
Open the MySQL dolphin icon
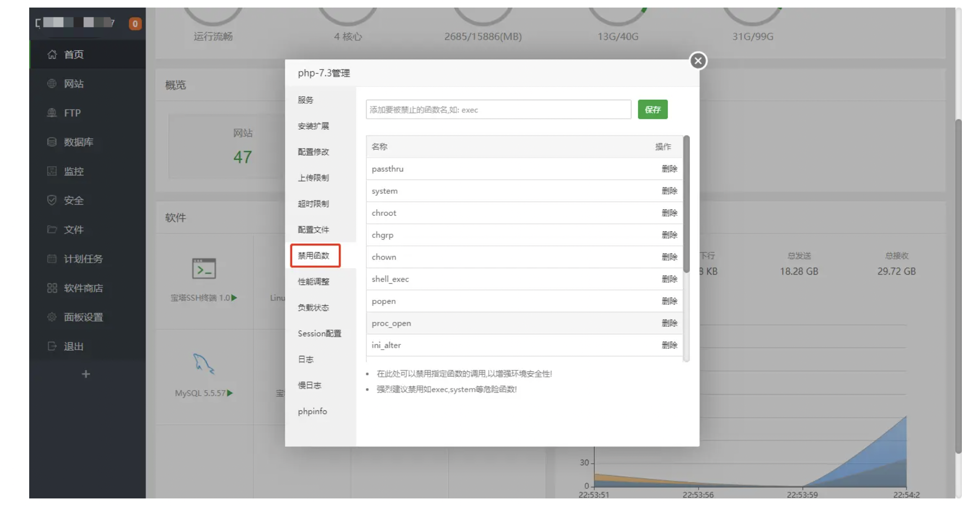click(204, 363)
